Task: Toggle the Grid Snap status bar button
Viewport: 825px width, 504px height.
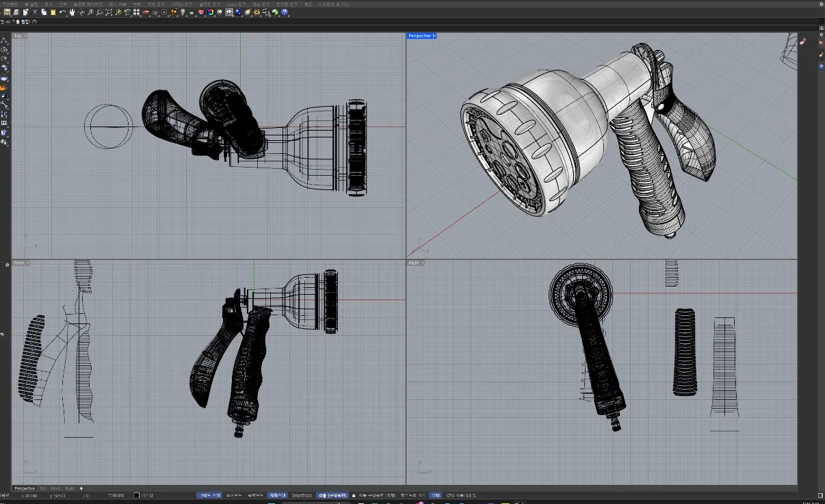Action: (x=209, y=495)
